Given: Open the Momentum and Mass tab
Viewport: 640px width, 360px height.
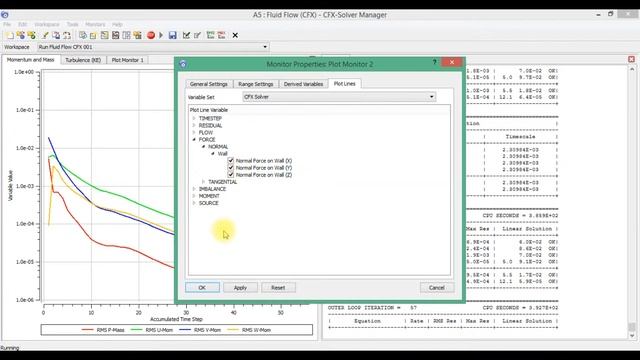Looking at the screenshot, I should (x=31, y=60).
